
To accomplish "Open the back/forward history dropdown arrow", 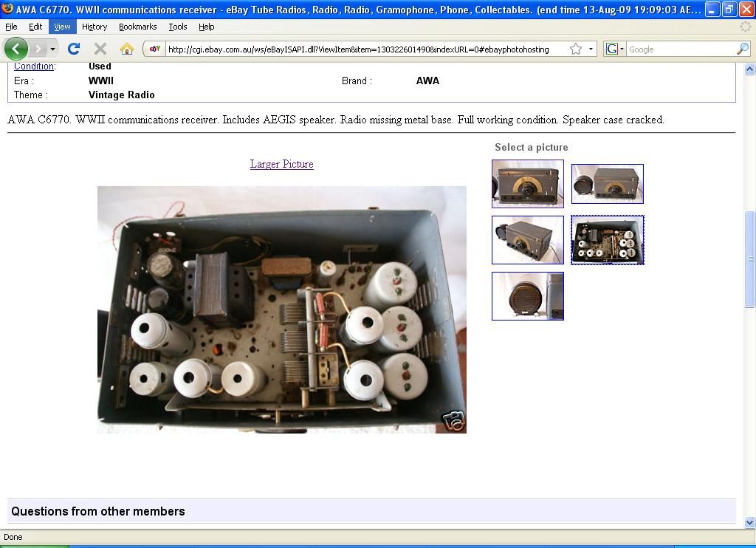I will pyautogui.click(x=52, y=49).
